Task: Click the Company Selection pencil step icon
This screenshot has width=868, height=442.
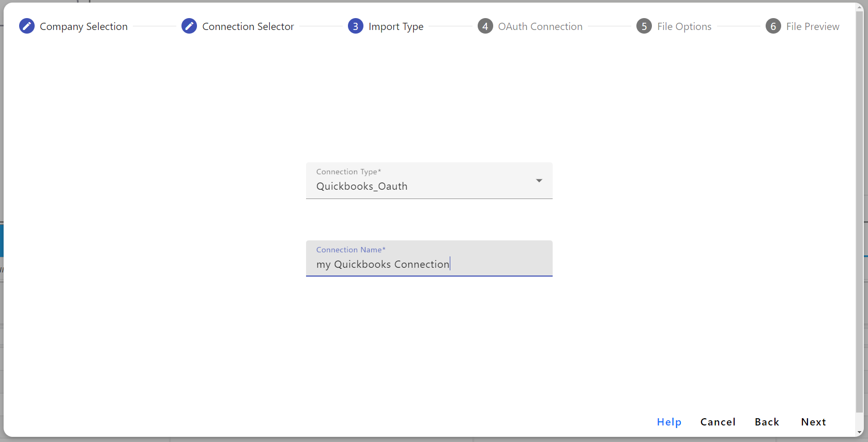Action: [27, 26]
